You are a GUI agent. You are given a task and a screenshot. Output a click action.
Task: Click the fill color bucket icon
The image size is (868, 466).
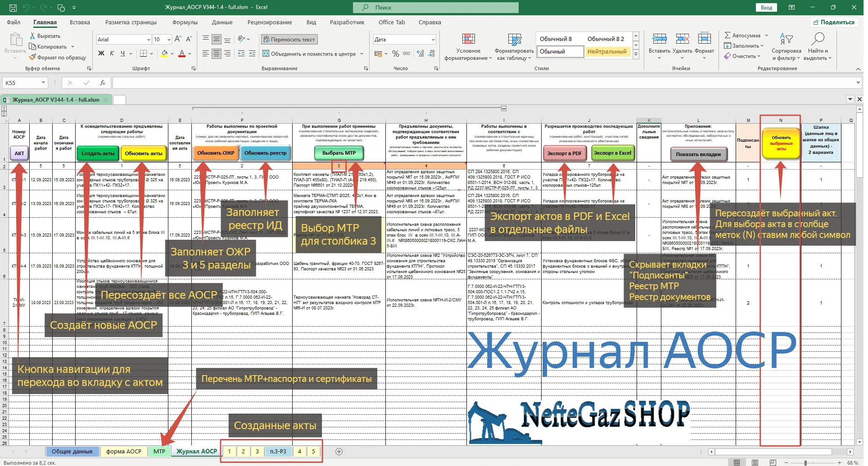164,54
